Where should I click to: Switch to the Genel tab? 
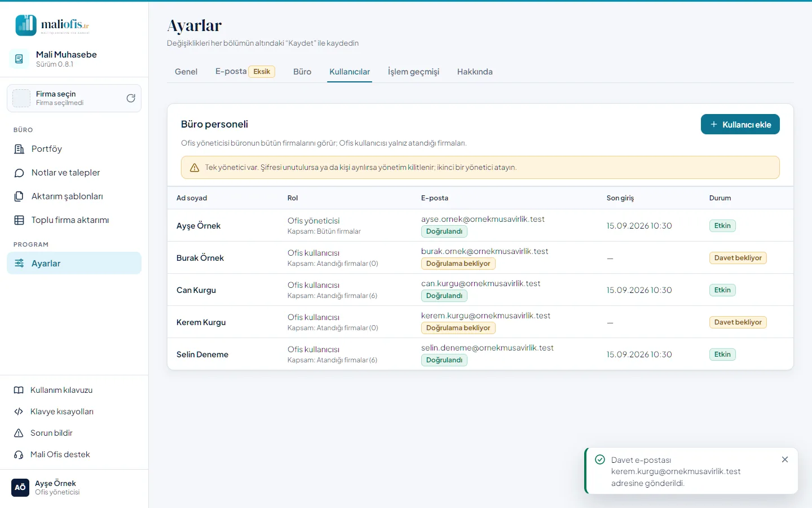(186, 72)
